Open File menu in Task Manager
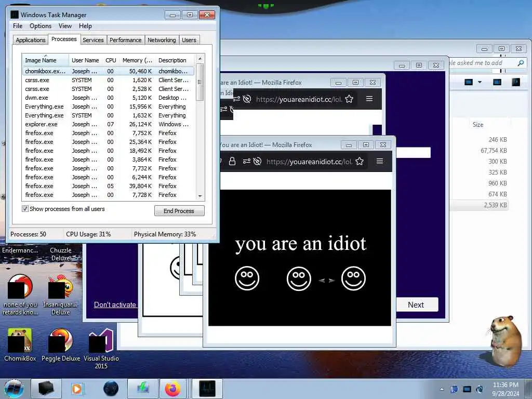The width and height of the screenshot is (532, 399). [18, 26]
